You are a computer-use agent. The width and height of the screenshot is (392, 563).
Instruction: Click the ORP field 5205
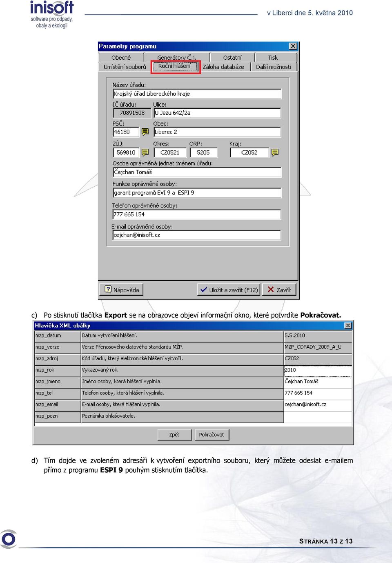[x=203, y=152]
